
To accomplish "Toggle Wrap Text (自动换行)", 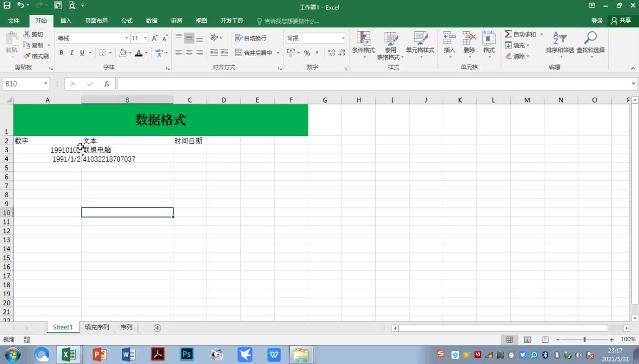I will point(251,38).
